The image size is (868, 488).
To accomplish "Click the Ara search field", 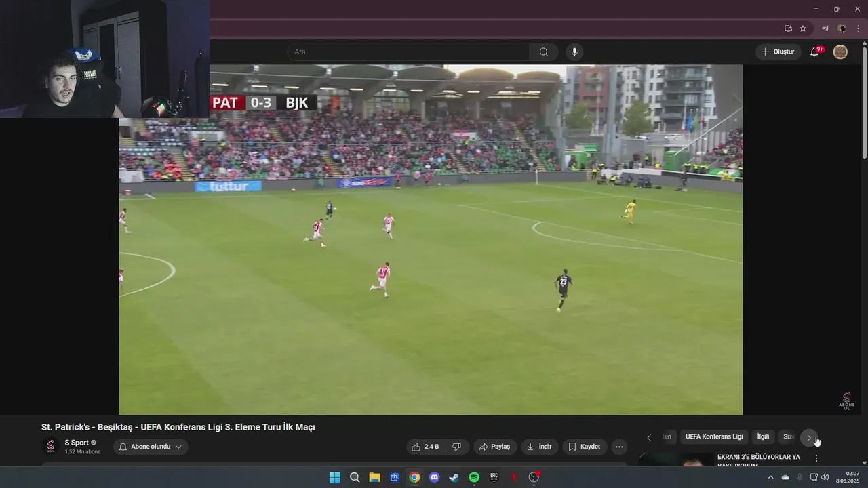I will pos(408,52).
